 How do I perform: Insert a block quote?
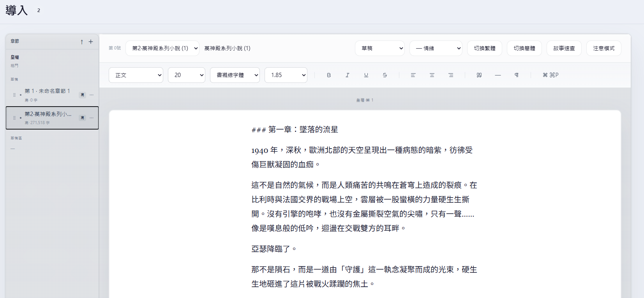(x=479, y=75)
